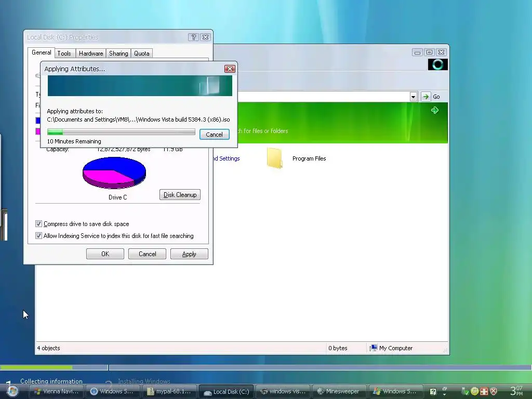Click the address bar input field

[324, 97]
